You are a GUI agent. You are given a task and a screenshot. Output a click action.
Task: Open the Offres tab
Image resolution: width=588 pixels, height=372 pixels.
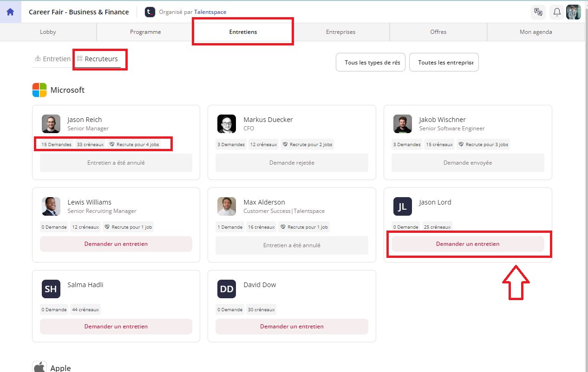pyautogui.click(x=438, y=32)
